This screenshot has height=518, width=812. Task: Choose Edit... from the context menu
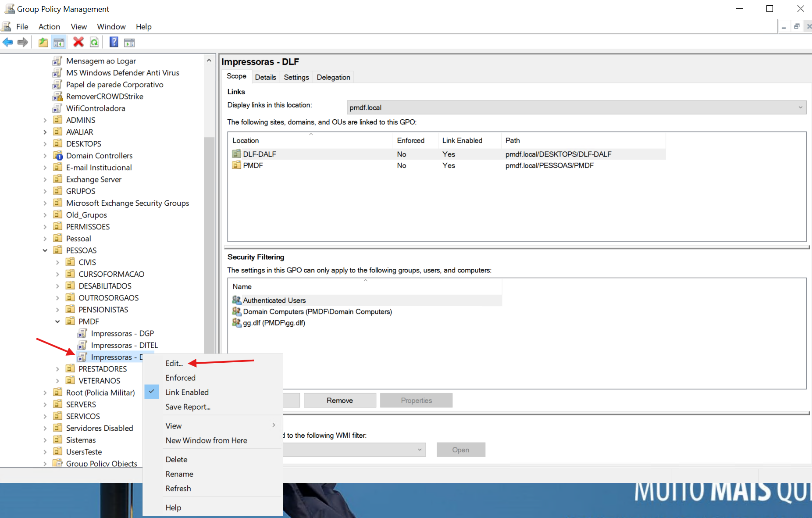[x=174, y=363]
